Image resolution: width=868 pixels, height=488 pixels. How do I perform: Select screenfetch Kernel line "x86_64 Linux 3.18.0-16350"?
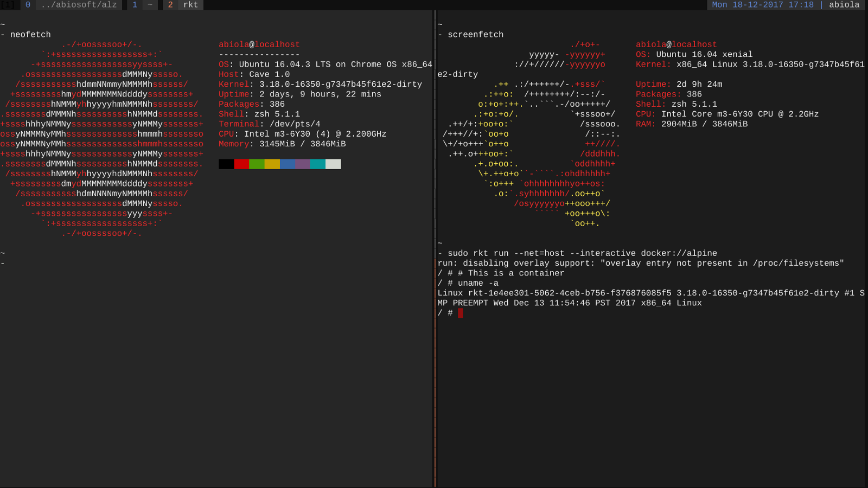point(750,65)
